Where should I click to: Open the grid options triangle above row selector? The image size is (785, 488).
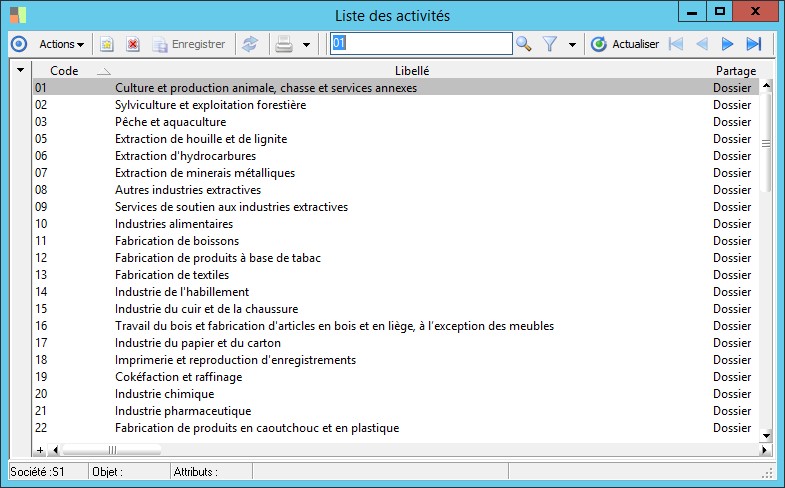pos(21,70)
